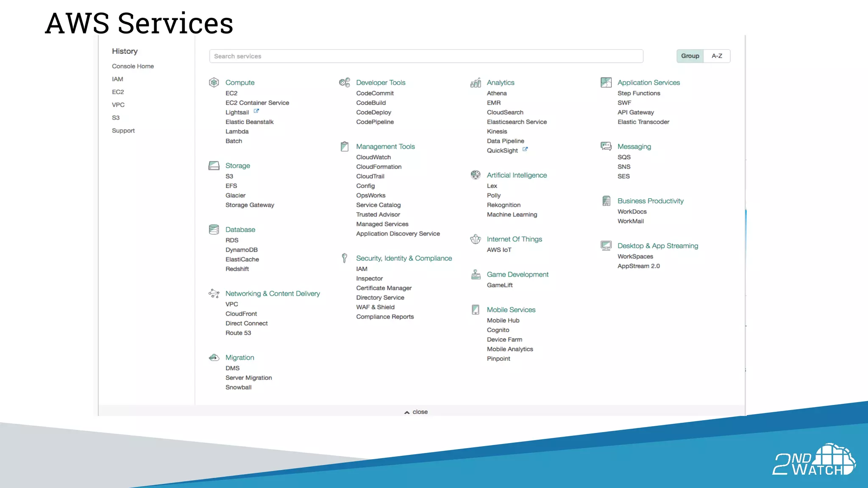The height and width of the screenshot is (488, 868).
Task: Open the EC2 Container Service link
Action: (x=257, y=103)
